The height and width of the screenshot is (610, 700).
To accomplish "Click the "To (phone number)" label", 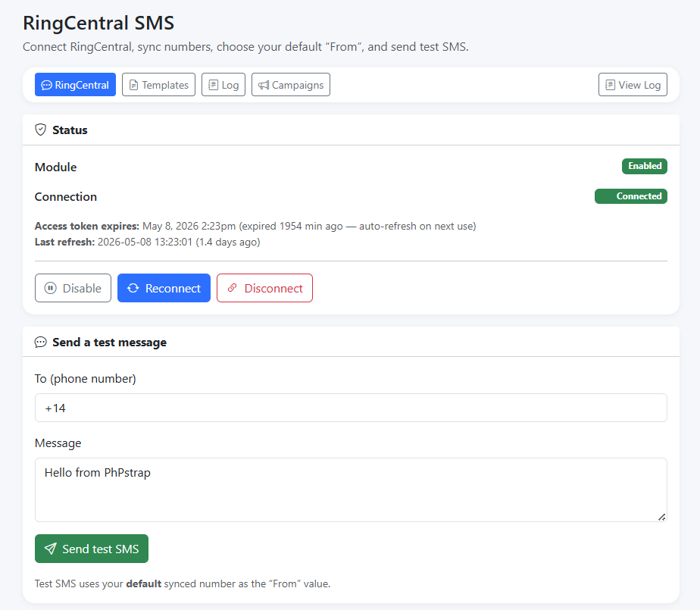I will point(86,379).
